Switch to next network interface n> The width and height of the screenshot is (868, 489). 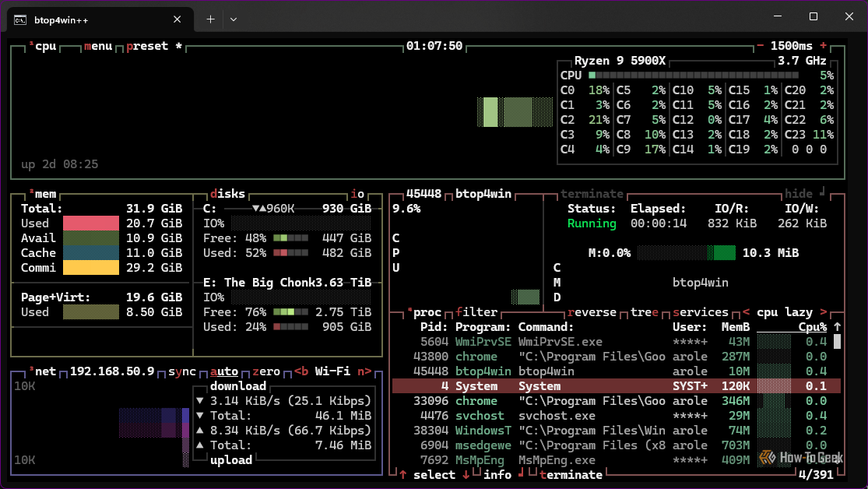coord(364,371)
